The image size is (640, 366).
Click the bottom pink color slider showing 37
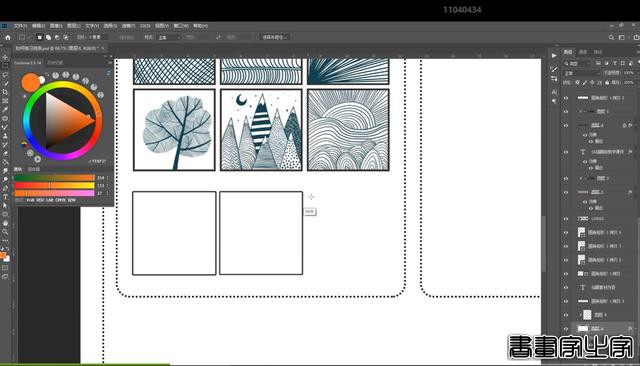pyautogui.click(x=54, y=193)
